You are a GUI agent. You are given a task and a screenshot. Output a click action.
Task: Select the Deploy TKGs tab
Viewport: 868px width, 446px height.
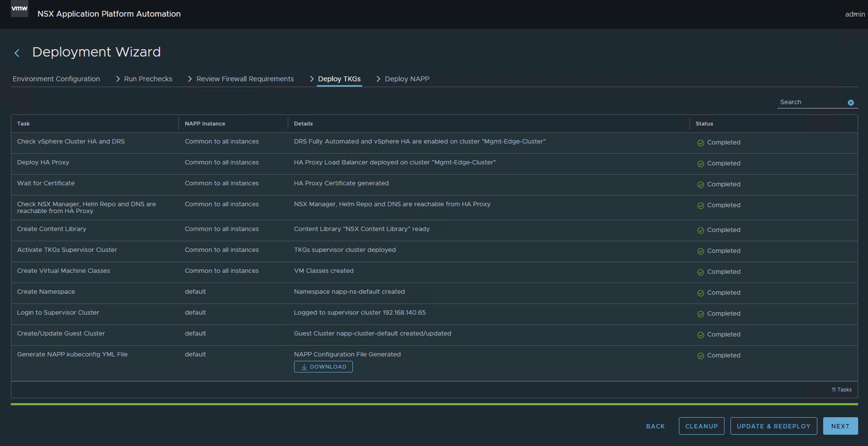click(x=339, y=79)
